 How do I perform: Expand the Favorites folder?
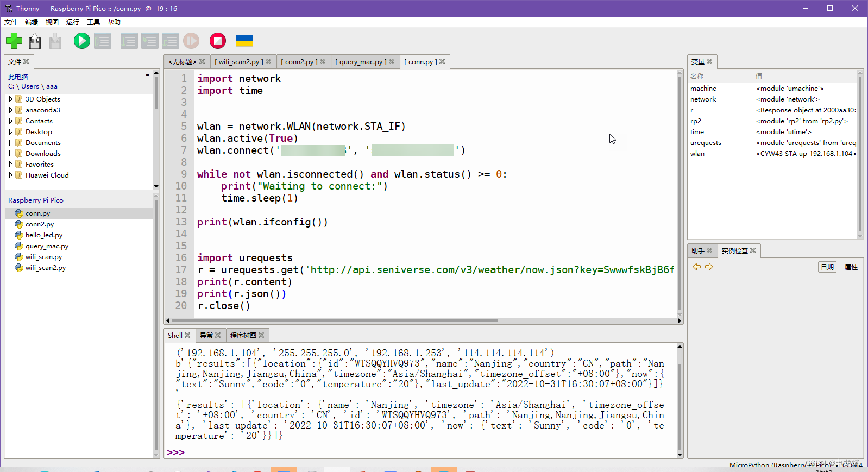coord(10,165)
